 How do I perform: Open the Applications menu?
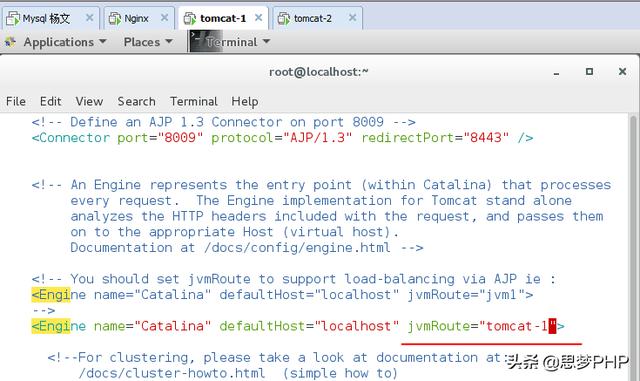point(64,42)
